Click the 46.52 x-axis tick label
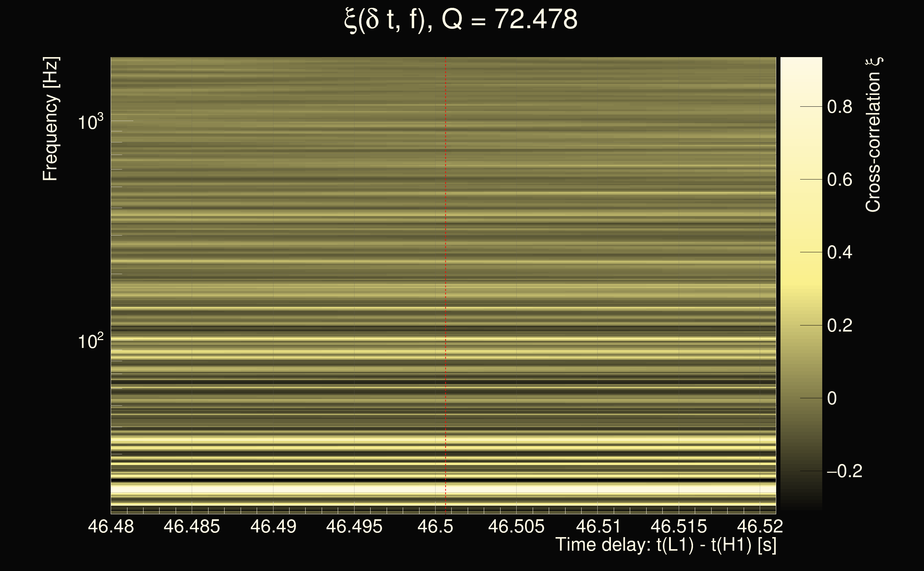The width and height of the screenshot is (924, 571). (x=760, y=526)
